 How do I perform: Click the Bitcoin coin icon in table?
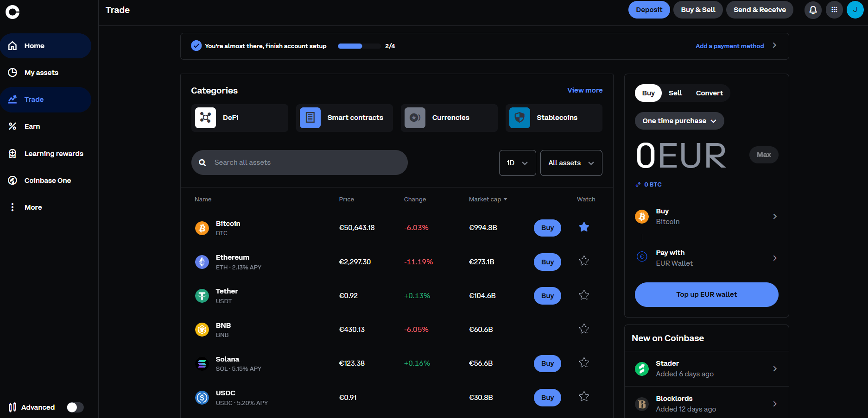(x=202, y=228)
